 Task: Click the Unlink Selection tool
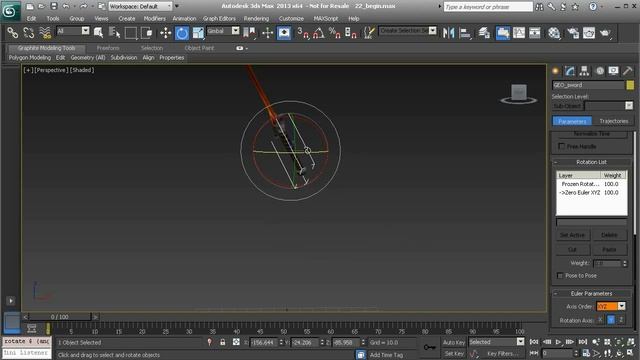(x=29, y=33)
